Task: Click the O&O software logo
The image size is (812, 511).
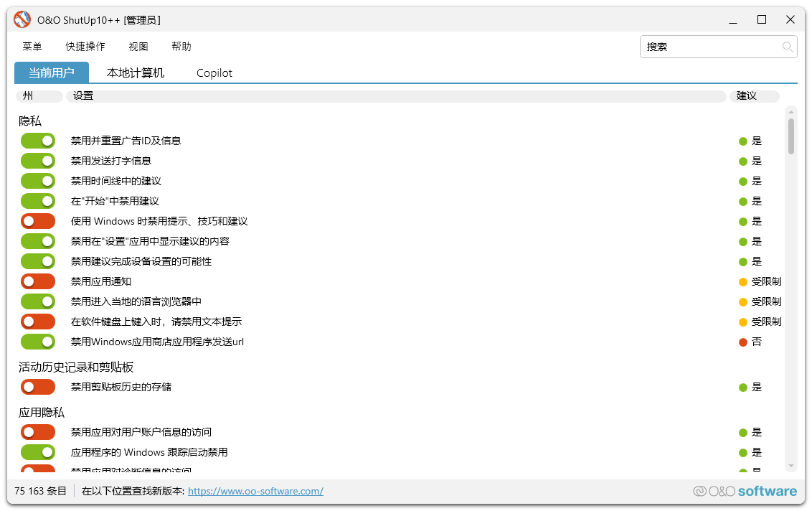Action: click(745, 491)
